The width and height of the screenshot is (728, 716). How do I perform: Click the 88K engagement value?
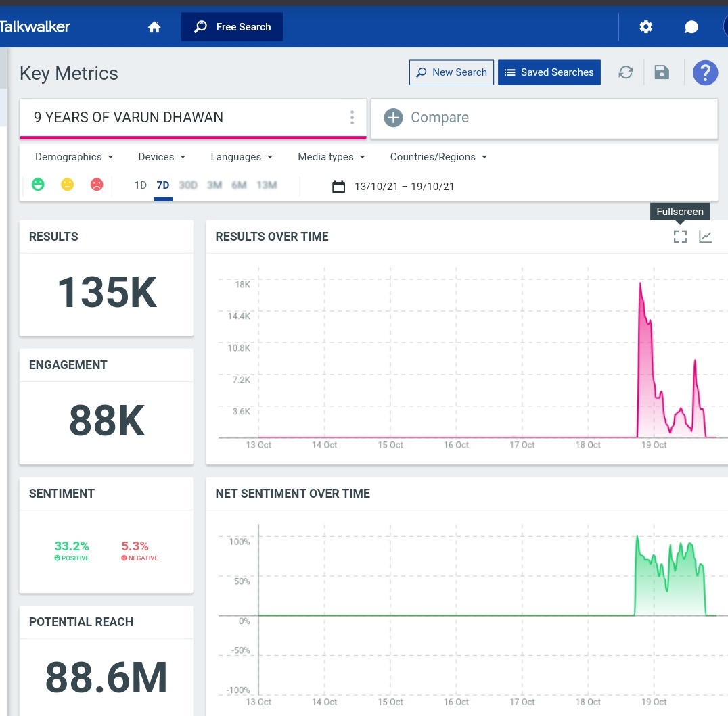coord(108,421)
